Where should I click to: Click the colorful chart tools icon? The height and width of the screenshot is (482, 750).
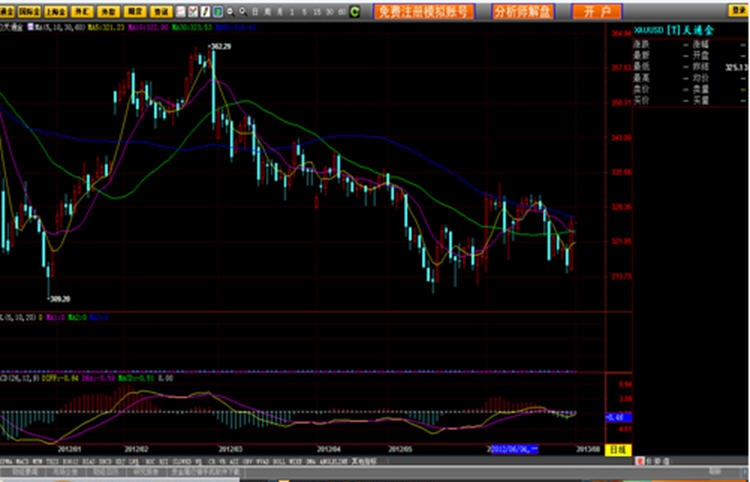click(193, 11)
